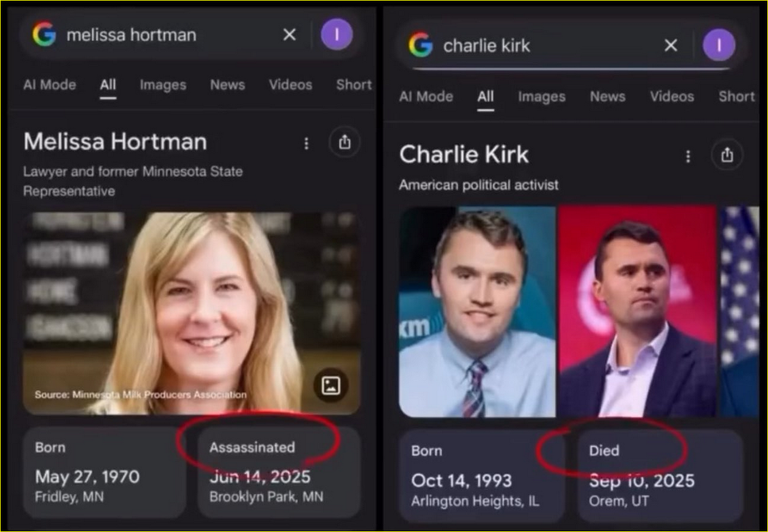This screenshot has width=768, height=532.
Task: Open Charlie Kirk photo with light blue shirt
Action: [x=477, y=311]
